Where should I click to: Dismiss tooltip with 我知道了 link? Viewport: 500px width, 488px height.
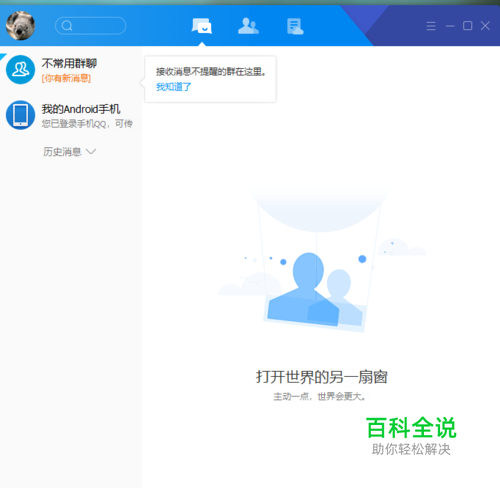point(174,87)
